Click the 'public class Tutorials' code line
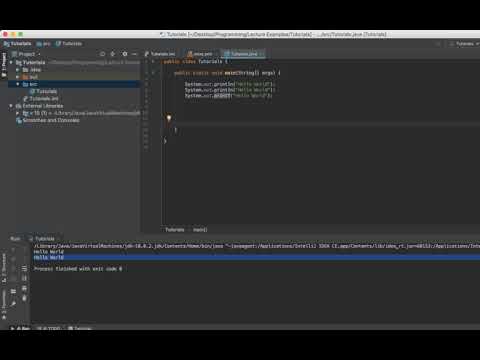The height and width of the screenshot is (360, 480). [195, 62]
